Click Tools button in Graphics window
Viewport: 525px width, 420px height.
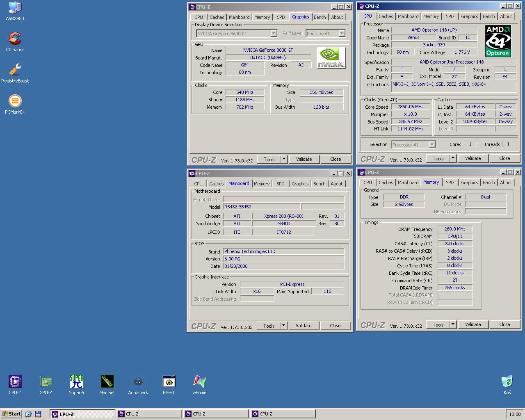point(269,159)
